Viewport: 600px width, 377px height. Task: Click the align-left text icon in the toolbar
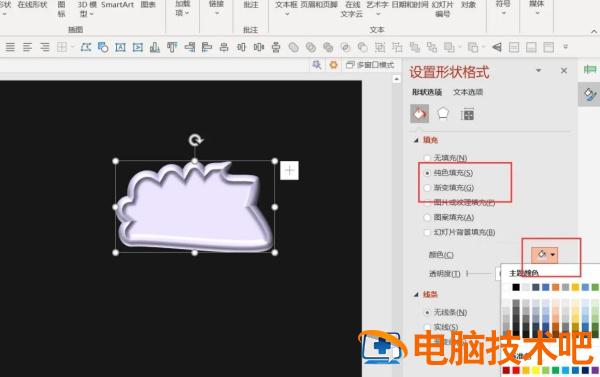27,47
